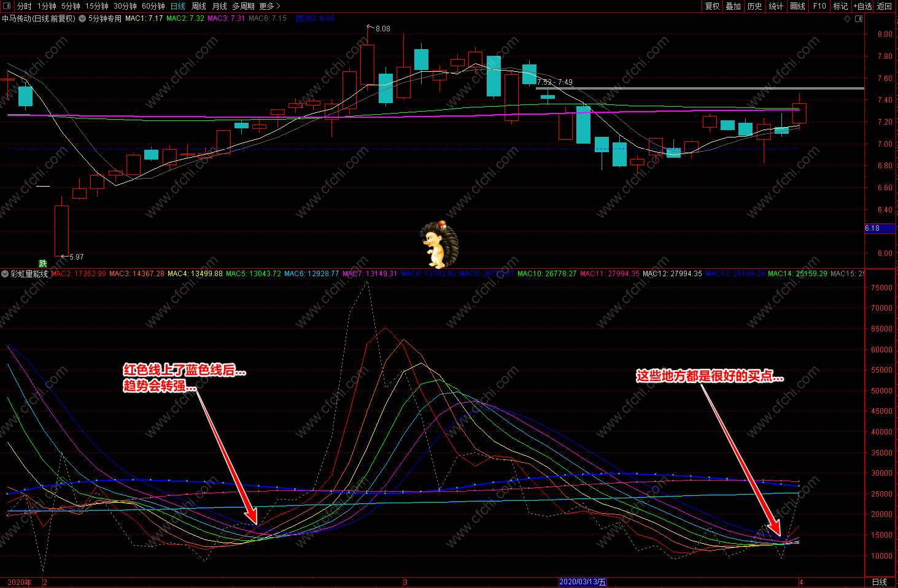This screenshot has height=588, width=898.
Task: Click the 日线 label at bottom right
Action: coord(880,582)
